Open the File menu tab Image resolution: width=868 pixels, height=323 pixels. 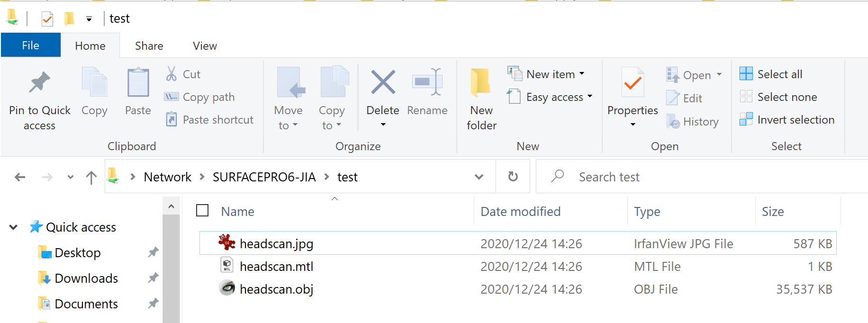[31, 45]
